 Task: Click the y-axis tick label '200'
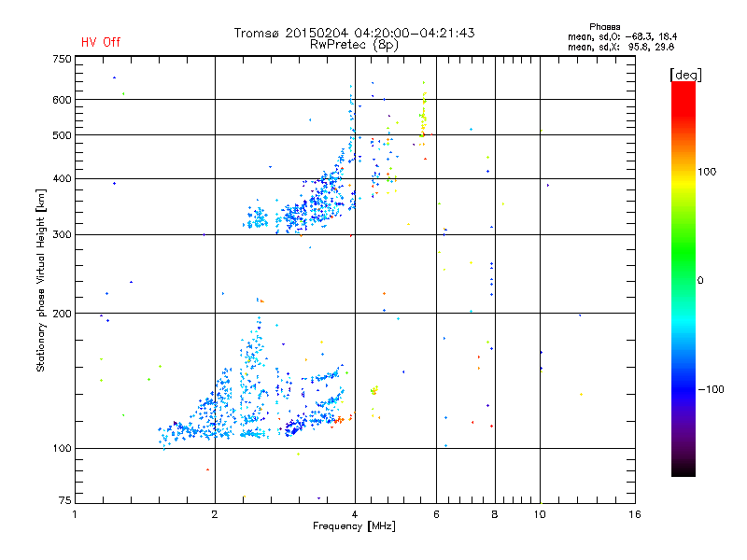tap(62, 314)
